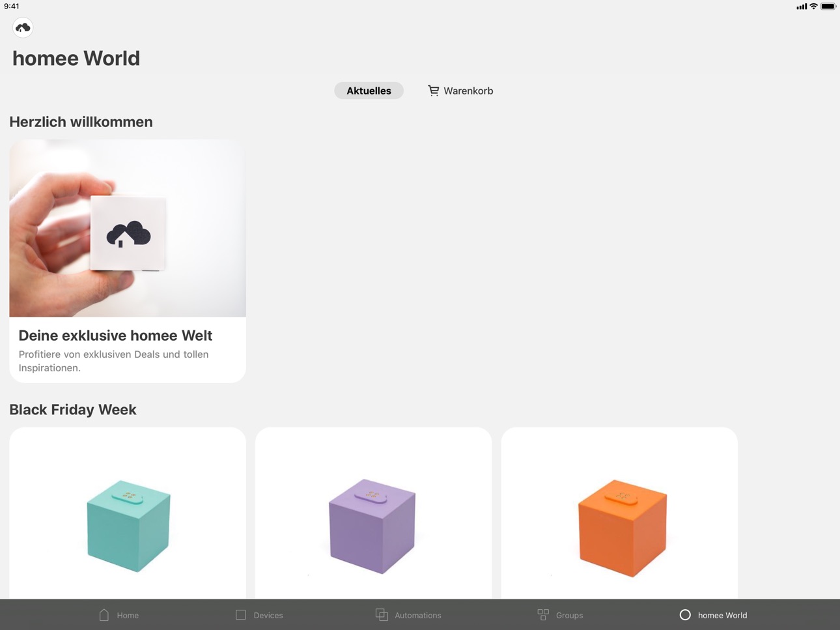Tap the Profitiere von exklusiven Deals description

113,361
